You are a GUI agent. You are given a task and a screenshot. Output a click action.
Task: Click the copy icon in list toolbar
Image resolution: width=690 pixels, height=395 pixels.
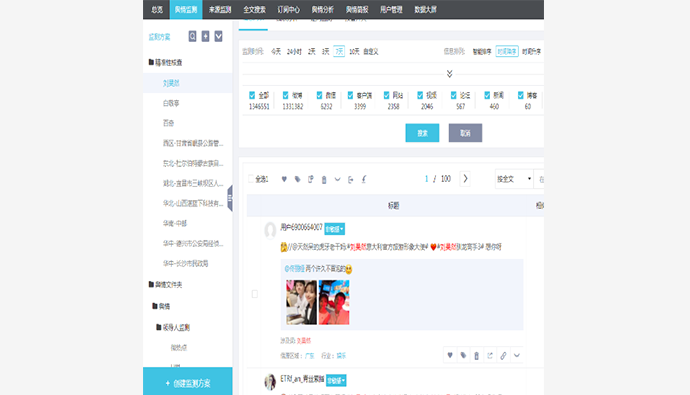(311, 179)
